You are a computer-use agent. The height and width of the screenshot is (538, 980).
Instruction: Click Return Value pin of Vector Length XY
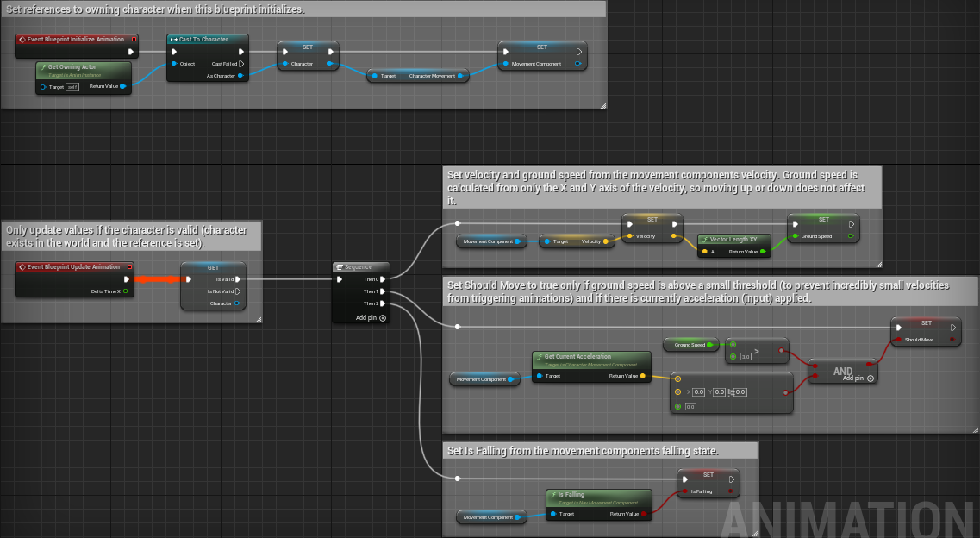click(x=763, y=251)
